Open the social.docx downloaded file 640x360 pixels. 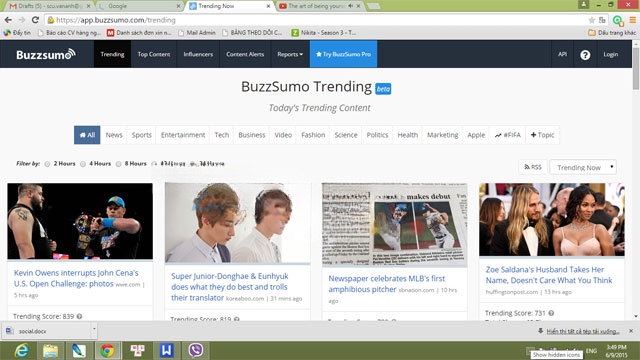click(46, 331)
